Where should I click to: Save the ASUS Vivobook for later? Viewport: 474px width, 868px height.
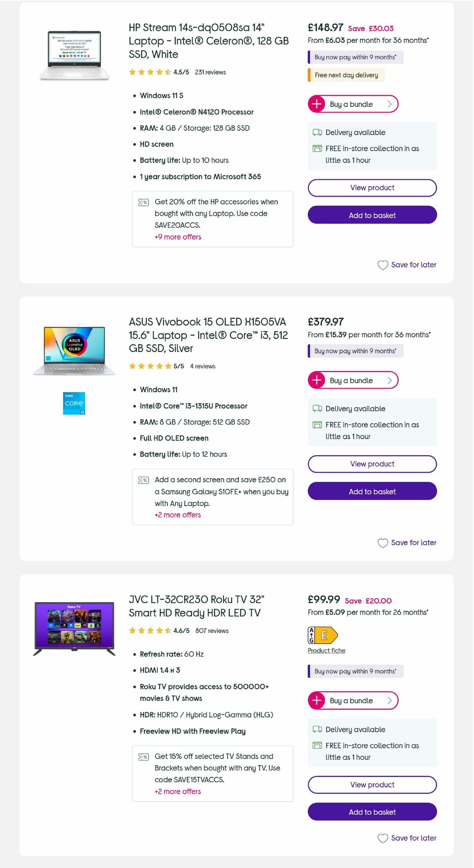407,543
